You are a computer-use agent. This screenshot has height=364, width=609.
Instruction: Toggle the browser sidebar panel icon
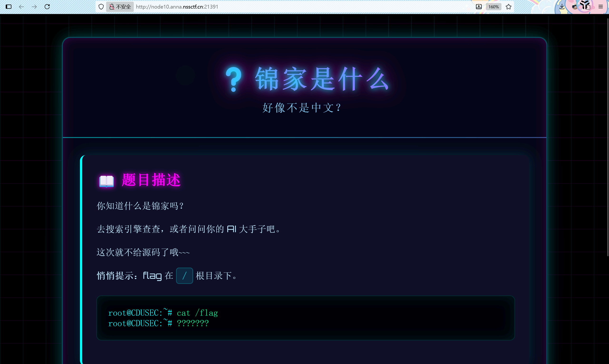[x=9, y=7]
